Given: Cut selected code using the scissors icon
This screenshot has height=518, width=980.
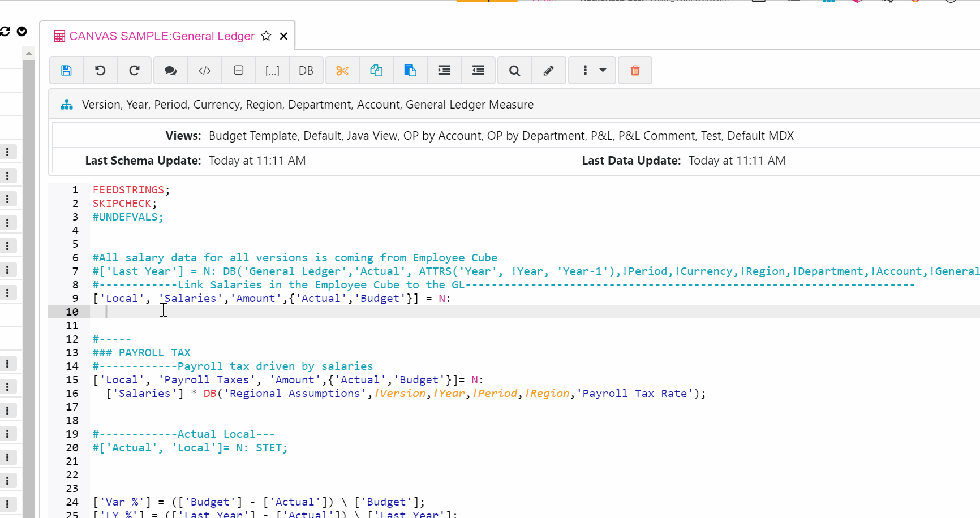Looking at the screenshot, I should (342, 70).
